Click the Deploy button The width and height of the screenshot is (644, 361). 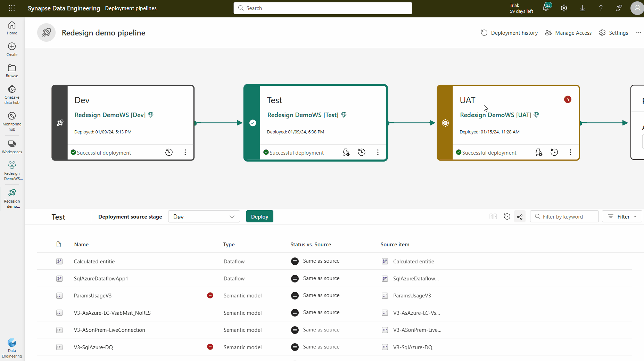pyautogui.click(x=259, y=216)
